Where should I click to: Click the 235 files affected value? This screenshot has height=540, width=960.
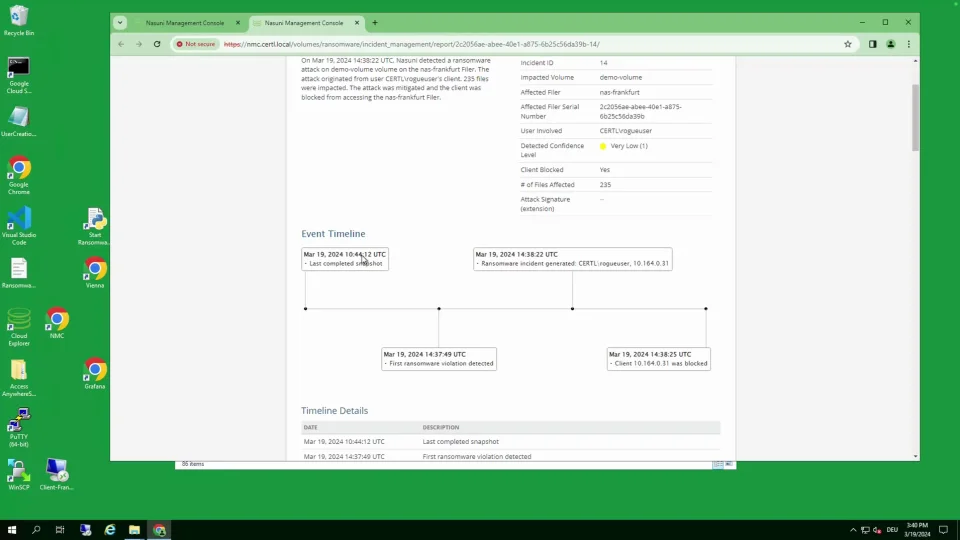605,185
